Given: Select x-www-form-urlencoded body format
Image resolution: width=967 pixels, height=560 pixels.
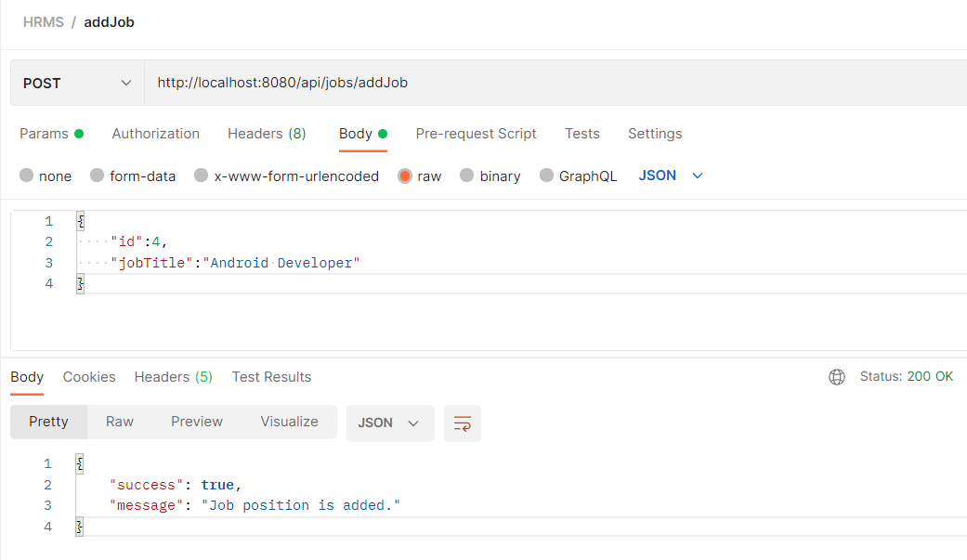Looking at the screenshot, I should (286, 176).
